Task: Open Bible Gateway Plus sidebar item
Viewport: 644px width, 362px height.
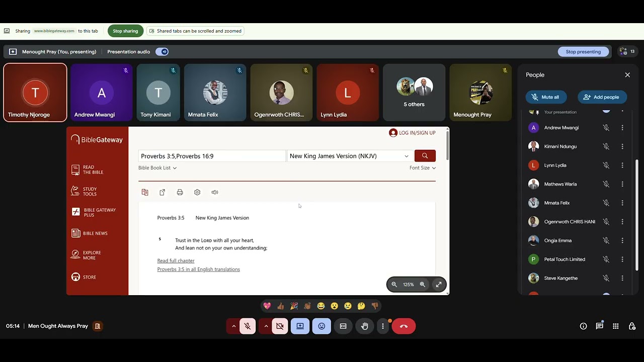Action: click(x=94, y=212)
